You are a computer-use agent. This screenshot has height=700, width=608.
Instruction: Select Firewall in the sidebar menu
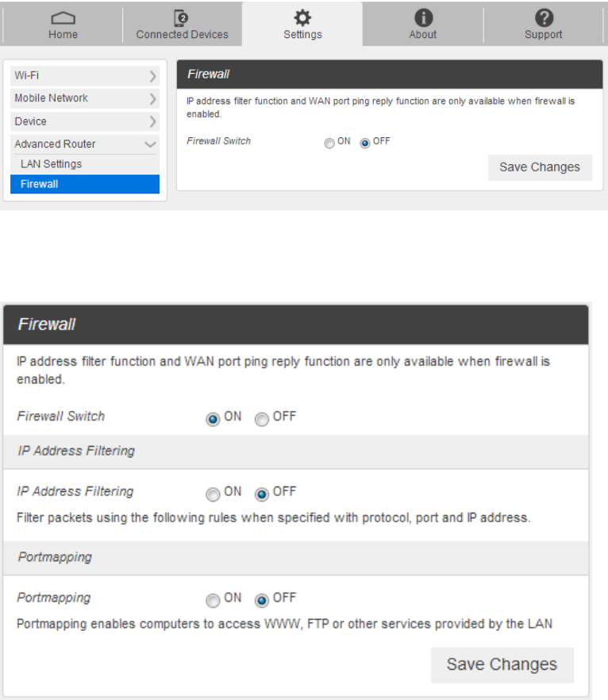click(40, 184)
